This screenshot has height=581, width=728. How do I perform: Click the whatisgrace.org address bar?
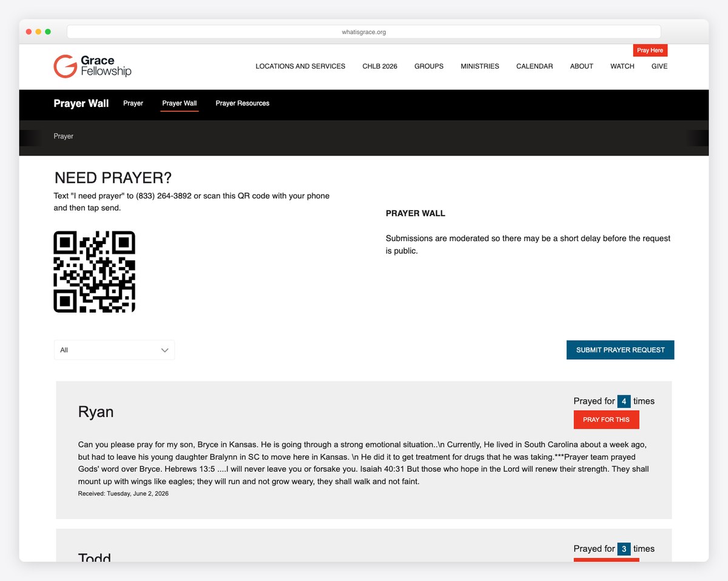[364, 32]
